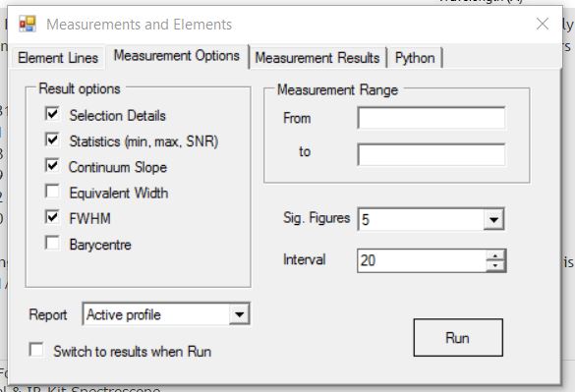The width and height of the screenshot is (575, 392).
Task: Uncheck the FWHM option
Action: [52, 217]
